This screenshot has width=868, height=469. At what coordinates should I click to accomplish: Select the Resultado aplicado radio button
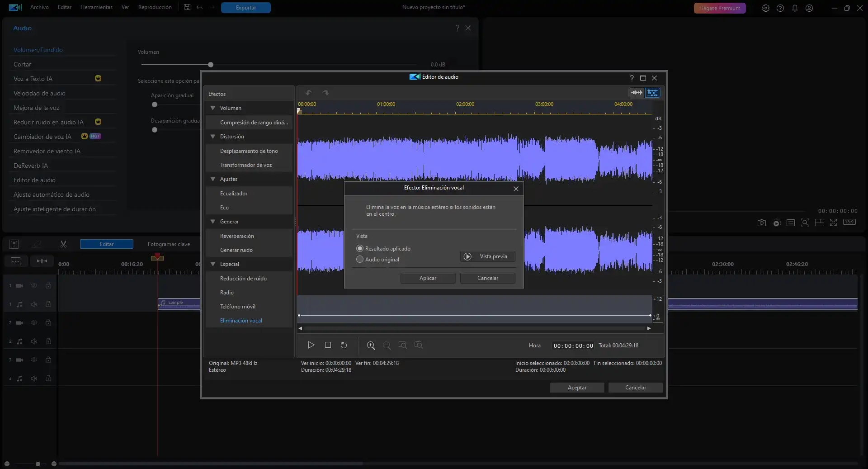360,249
